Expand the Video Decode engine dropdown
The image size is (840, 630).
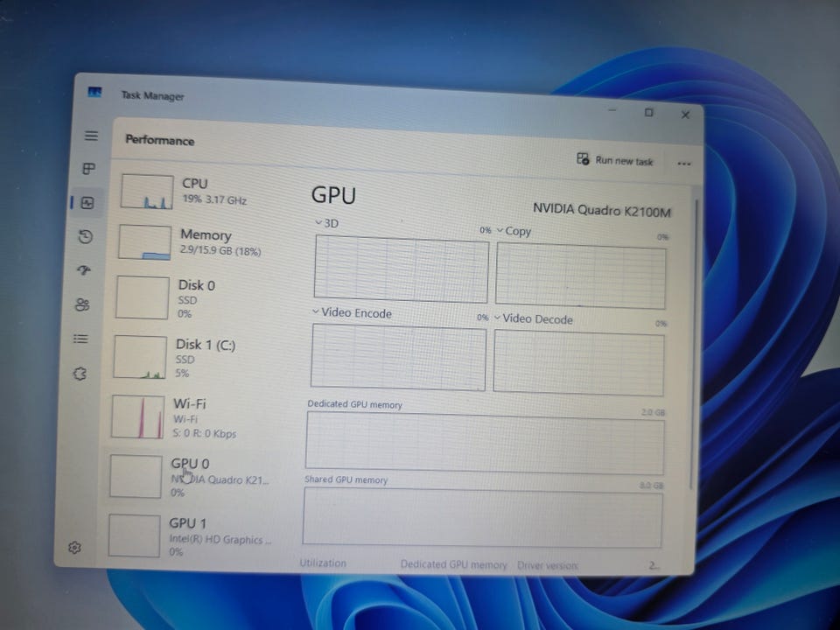[x=533, y=318]
